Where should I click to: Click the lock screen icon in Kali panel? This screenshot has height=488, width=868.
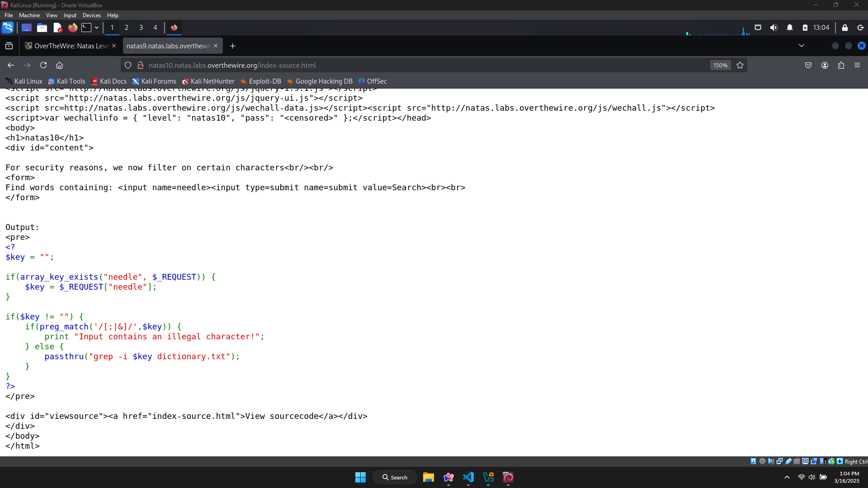coord(845,28)
